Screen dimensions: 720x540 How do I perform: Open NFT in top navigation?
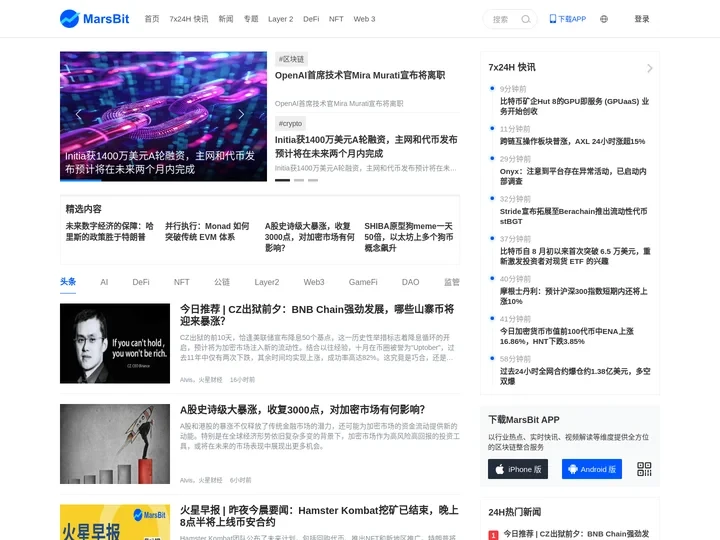pos(336,19)
